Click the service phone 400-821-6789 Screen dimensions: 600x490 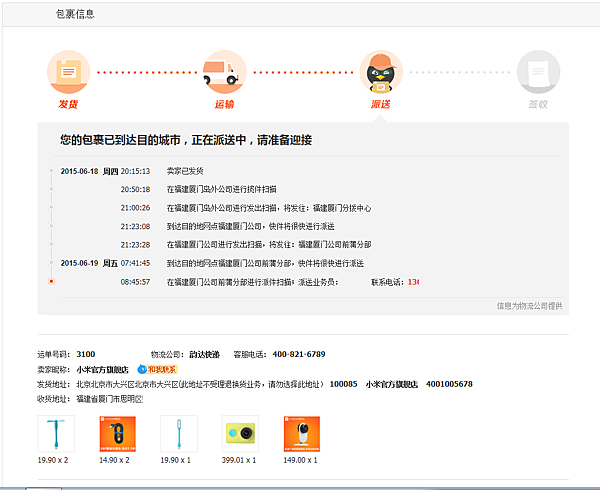pyautogui.click(x=299, y=354)
